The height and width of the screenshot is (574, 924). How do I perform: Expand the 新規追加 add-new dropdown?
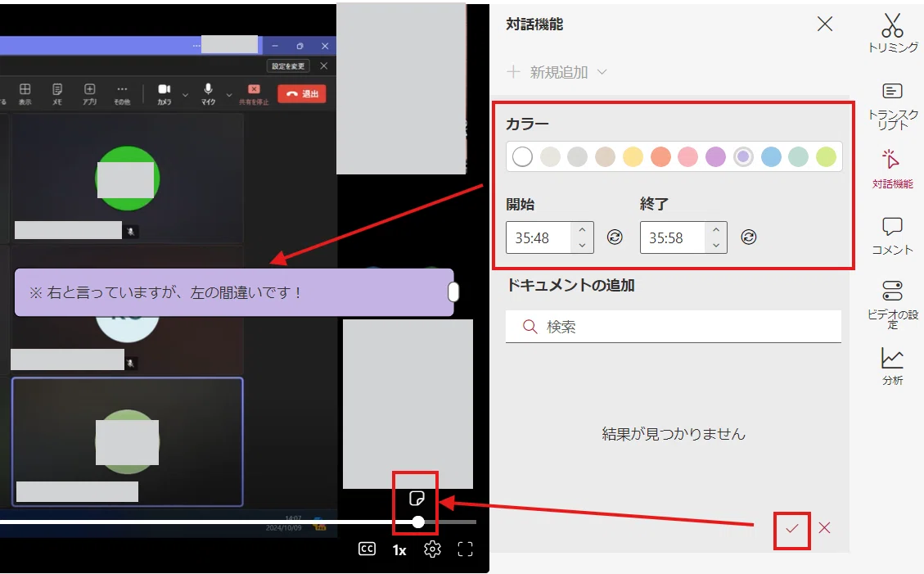(557, 72)
